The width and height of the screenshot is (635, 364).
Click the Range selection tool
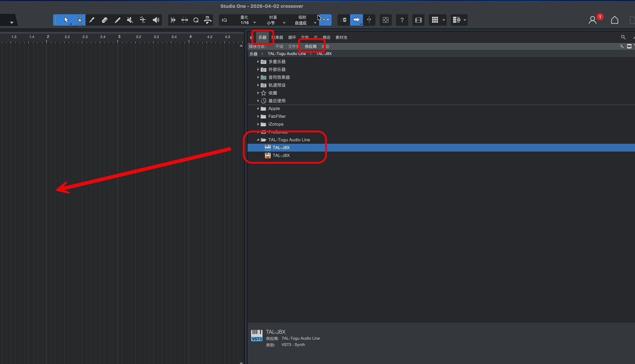[x=79, y=20]
